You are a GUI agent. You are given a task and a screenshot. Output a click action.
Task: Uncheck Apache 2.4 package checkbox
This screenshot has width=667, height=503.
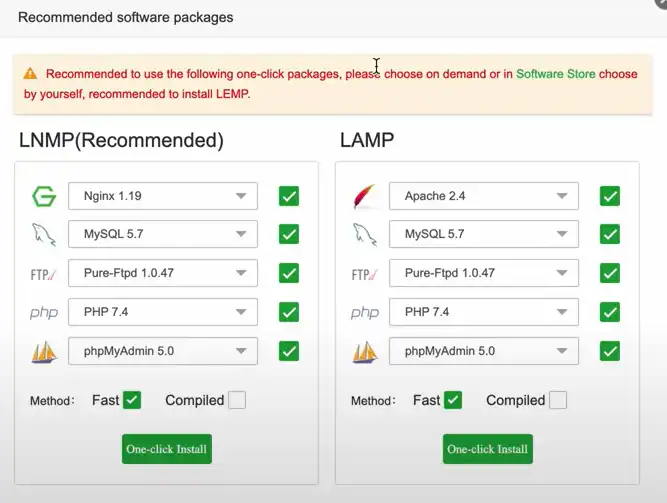coord(609,196)
